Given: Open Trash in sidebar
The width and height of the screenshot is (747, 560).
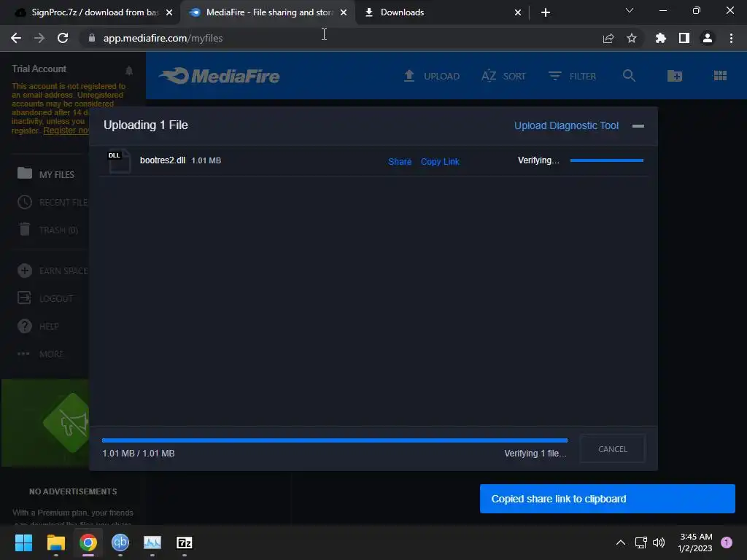Looking at the screenshot, I should pyautogui.click(x=47, y=230).
